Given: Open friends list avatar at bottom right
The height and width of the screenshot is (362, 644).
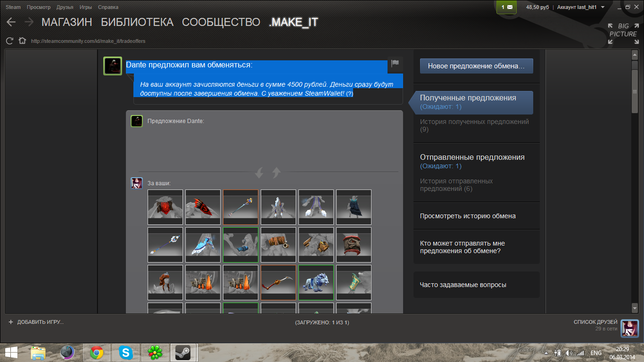Looking at the screenshot, I should [629, 329].
